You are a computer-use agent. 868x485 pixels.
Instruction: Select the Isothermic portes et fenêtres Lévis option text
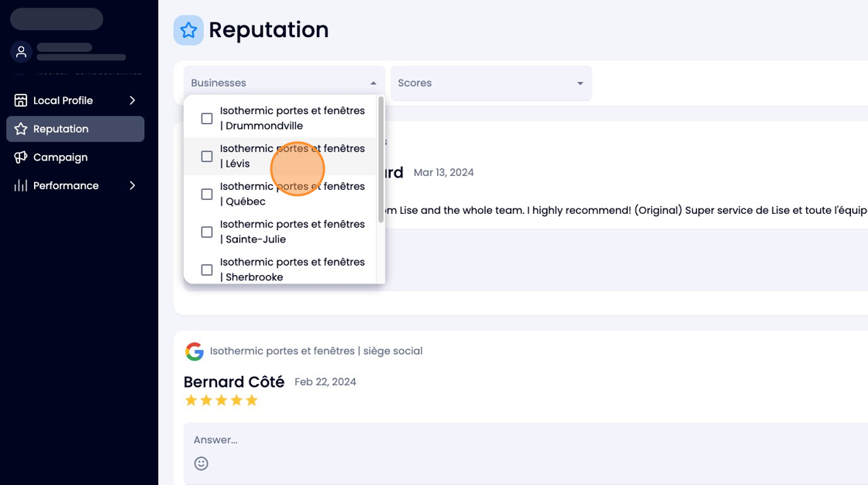point(292,157)
